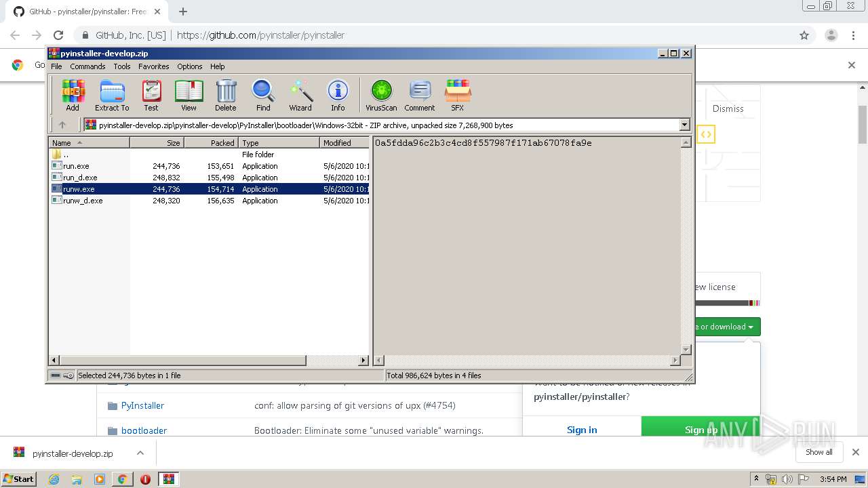Click file list horizontal scrollbar left arrow
This screenshot has width=868, height=488.
coord(54,361)
